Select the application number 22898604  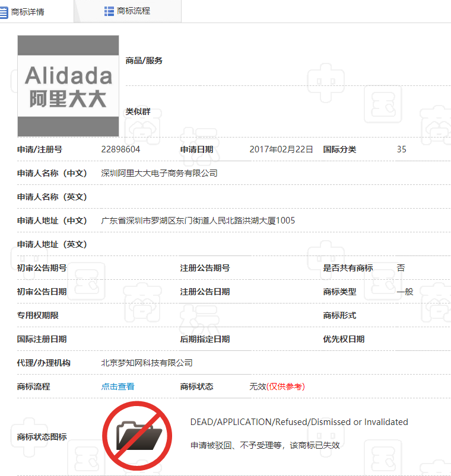click(x=120, y=149)
